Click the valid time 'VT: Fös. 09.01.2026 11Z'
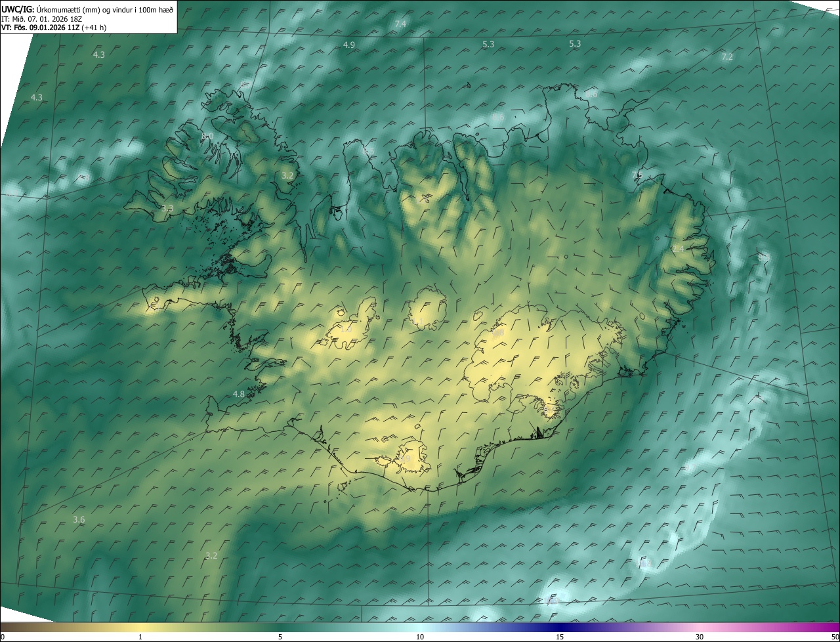Screen dimensions: 840x642 (41, 28)
